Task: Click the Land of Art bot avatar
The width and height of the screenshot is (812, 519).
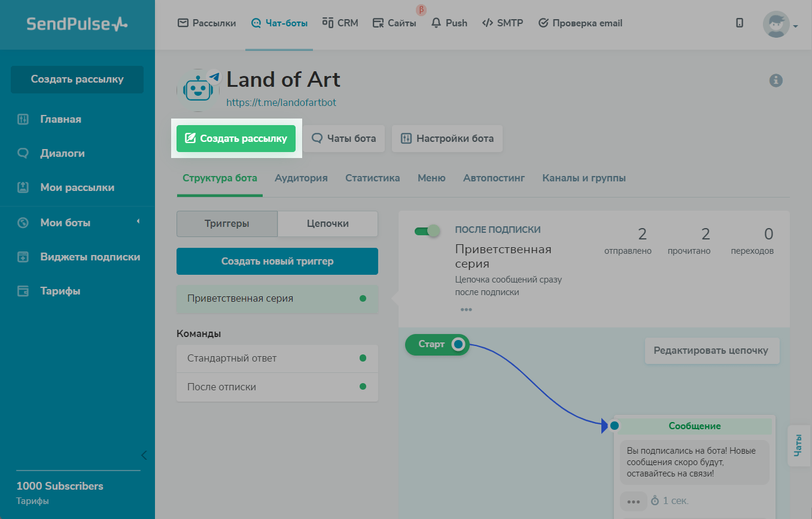Action: tap(199, 90)
